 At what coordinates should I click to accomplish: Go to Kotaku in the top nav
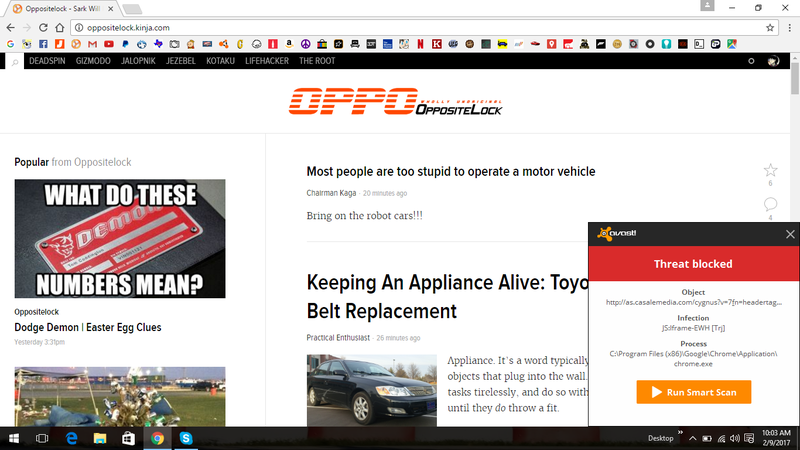pos(220,61)
